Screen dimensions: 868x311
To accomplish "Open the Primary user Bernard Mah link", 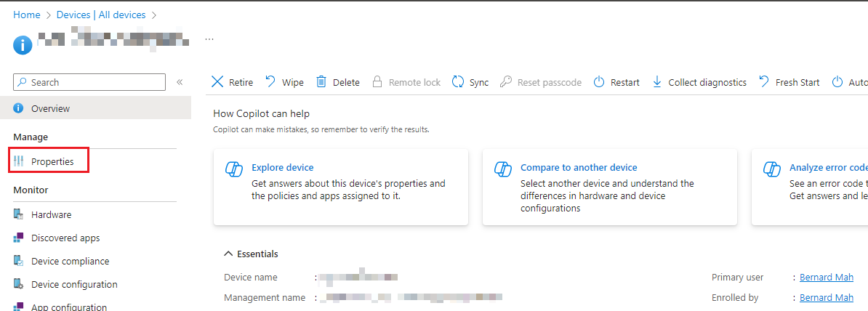I will point(826,278).
